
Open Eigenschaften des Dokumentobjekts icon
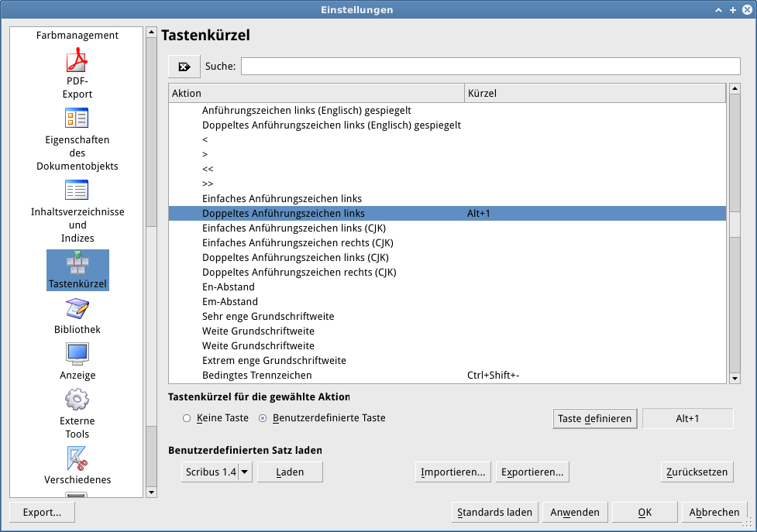click(x=77, y=118)
